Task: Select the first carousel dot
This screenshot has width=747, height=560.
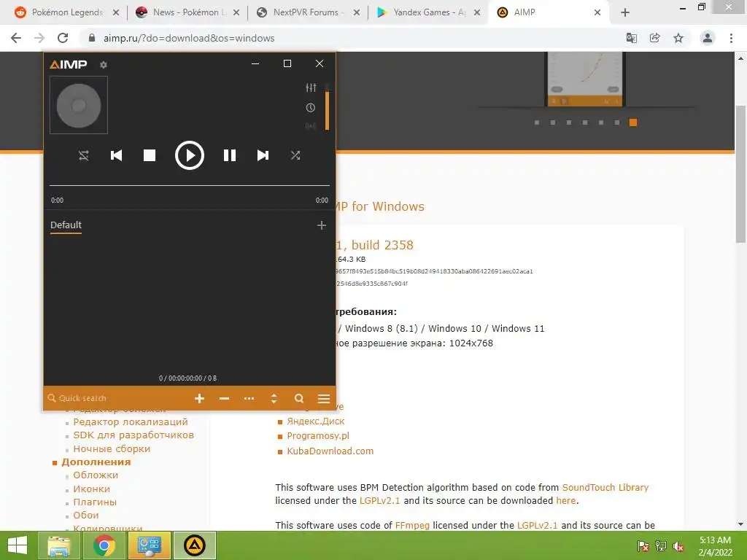Action: click(x=537, y=122)
